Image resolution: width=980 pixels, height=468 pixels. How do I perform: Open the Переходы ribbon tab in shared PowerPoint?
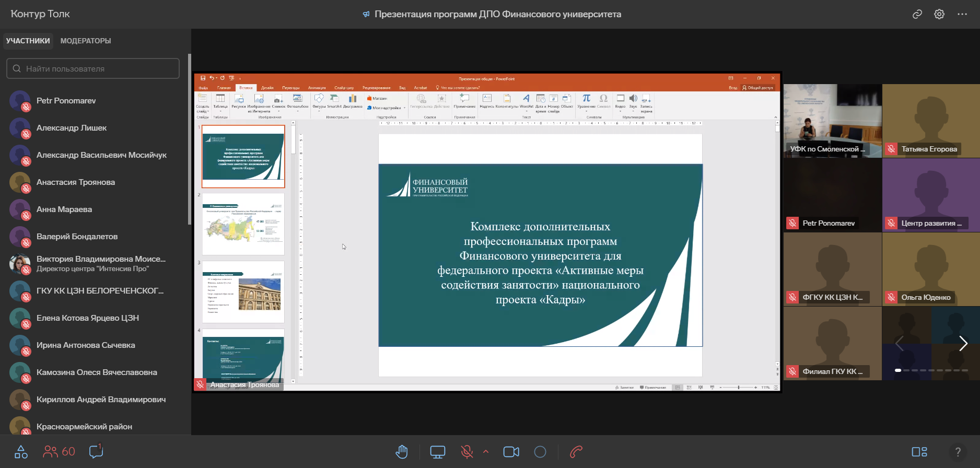pyautogui.click(x=291, y=88)
